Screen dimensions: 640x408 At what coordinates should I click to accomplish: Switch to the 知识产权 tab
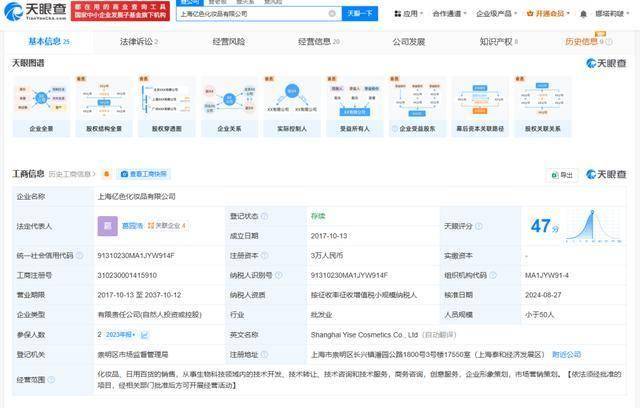[x=498, y=42]
